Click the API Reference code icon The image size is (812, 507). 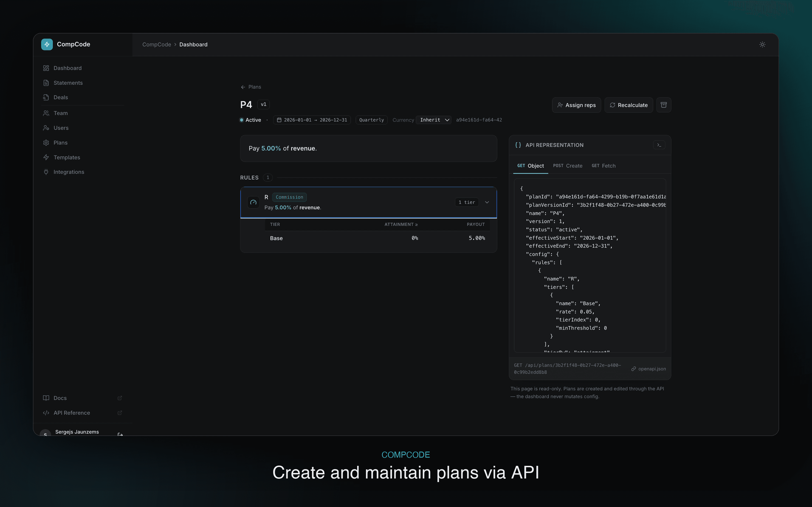(46, 413)
